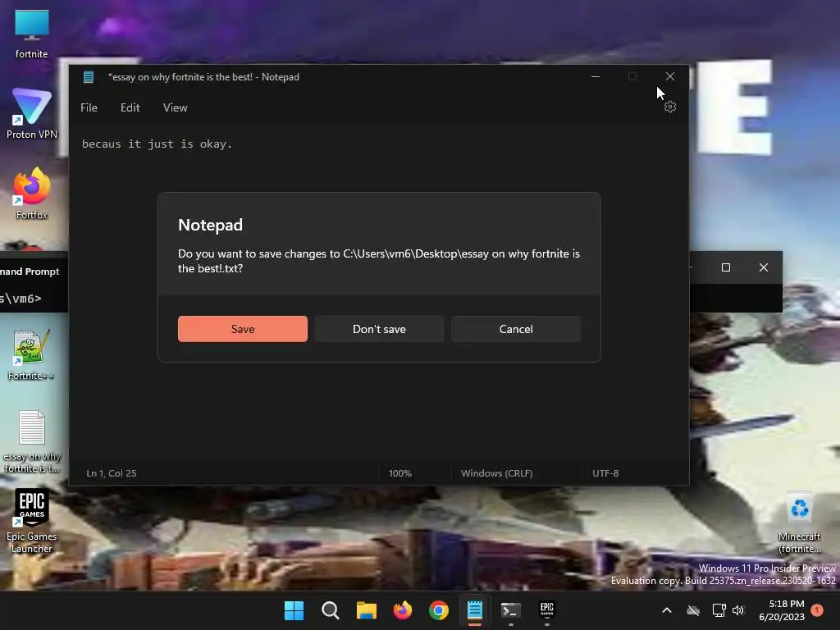
Task: Click the Ln 1, Col 25 status entry
Action: pos(112,473)
